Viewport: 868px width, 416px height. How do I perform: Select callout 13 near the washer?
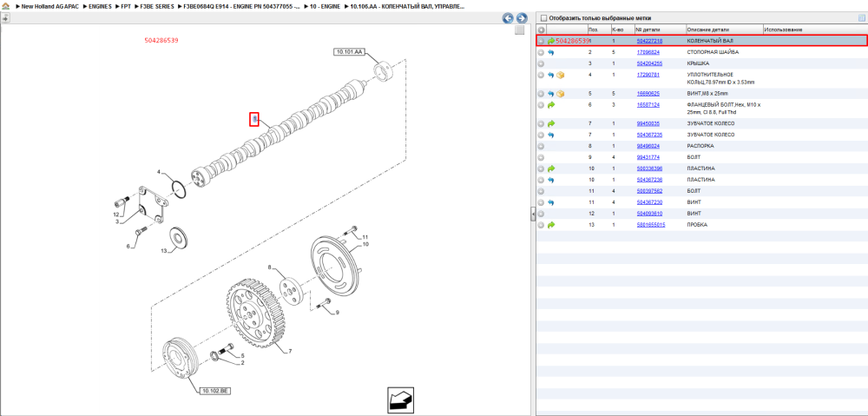tap(163, 251)
